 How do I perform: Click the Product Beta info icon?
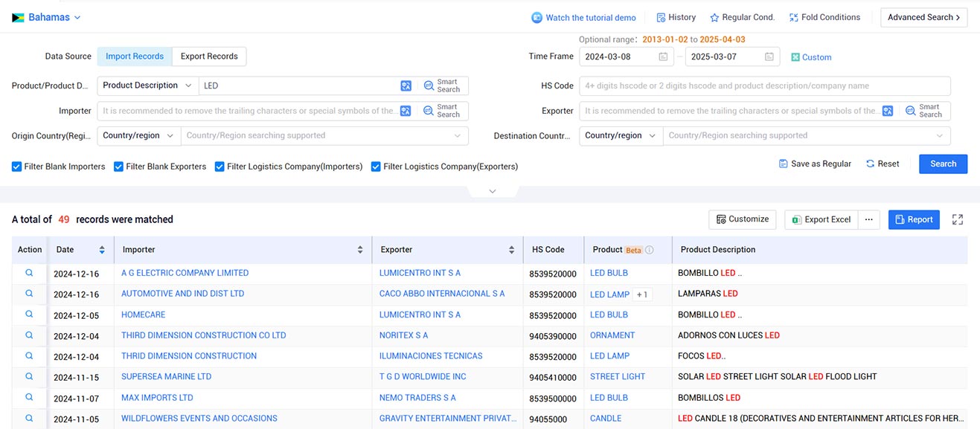pyautogui.click(x=649, y=250)
